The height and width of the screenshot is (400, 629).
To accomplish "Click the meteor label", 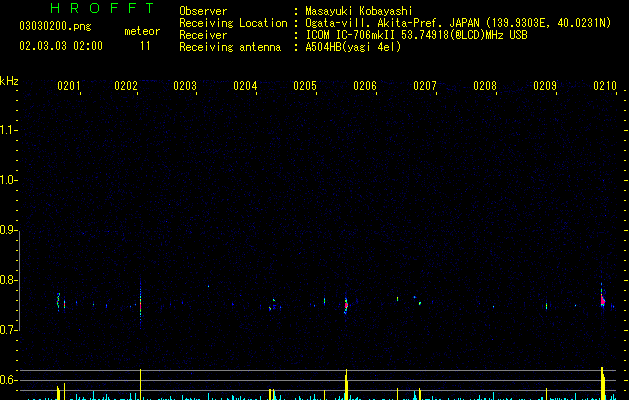I will coord(142,31).
